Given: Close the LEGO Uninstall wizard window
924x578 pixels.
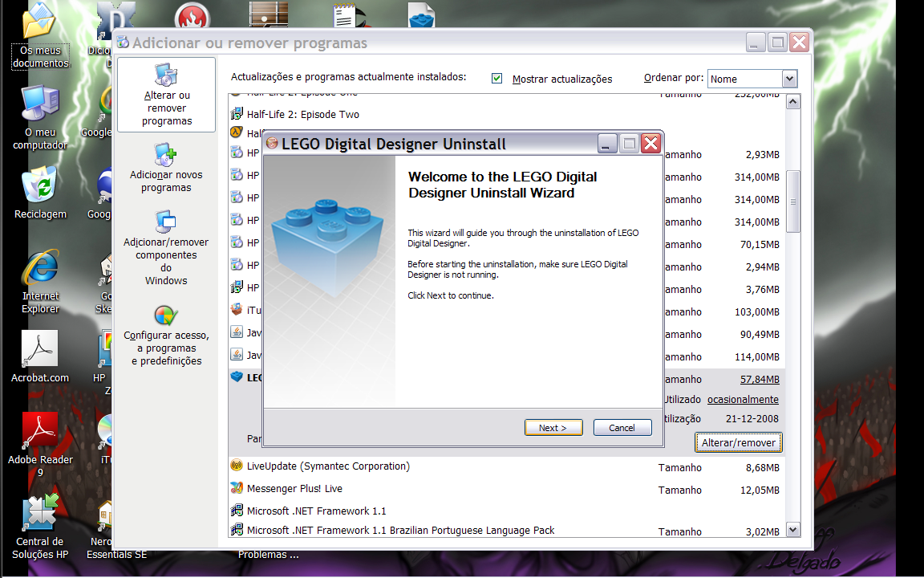Looking at the screenshot, I should [650, 144].
